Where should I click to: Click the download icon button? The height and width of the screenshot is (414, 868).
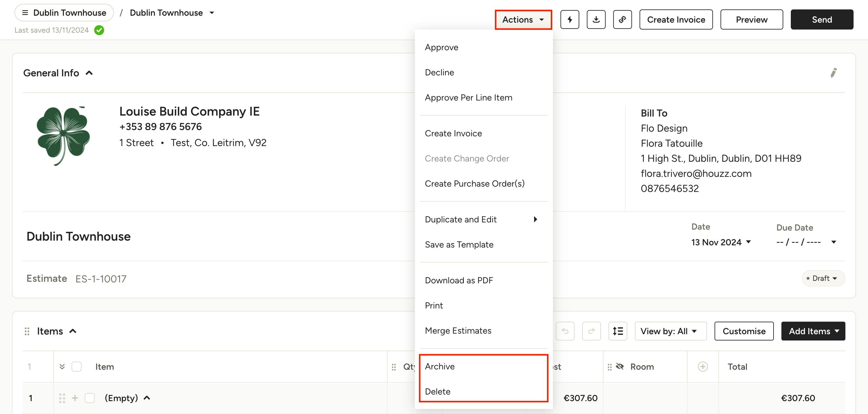click(596, 19)
